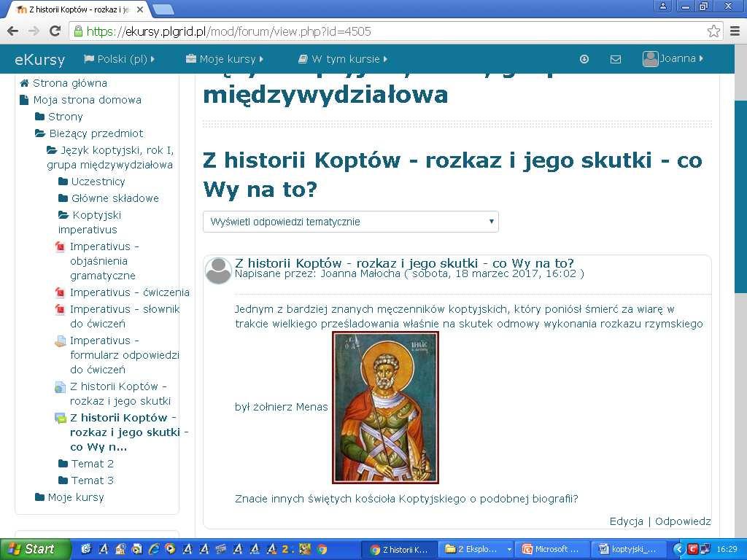Viewport: 747px width, 560px height.
Task: Click the browser forward arrow
Action: [x=34, y=31]
